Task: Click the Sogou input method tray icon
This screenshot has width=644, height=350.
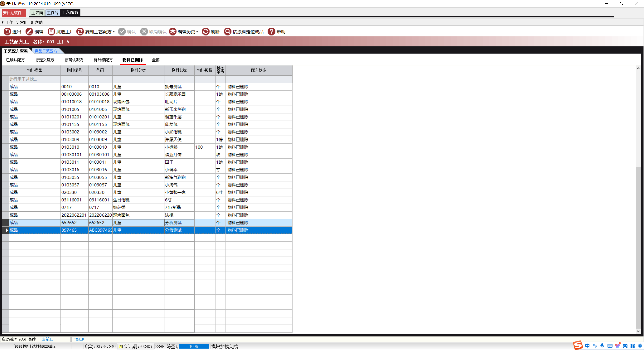Action: click(578, 345)
